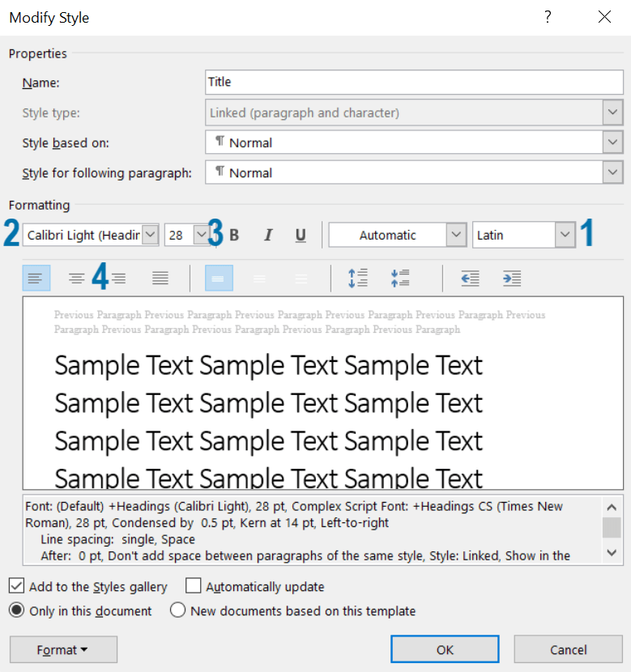Image resolution: width=631 pixels, height=672 pixels.
Task: Open the Automatic font color picker
Action: [x=456, y=236]
